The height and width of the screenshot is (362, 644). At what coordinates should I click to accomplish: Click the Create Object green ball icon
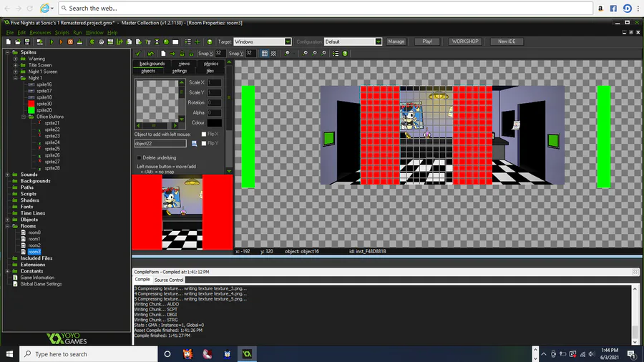coord(166,42)
